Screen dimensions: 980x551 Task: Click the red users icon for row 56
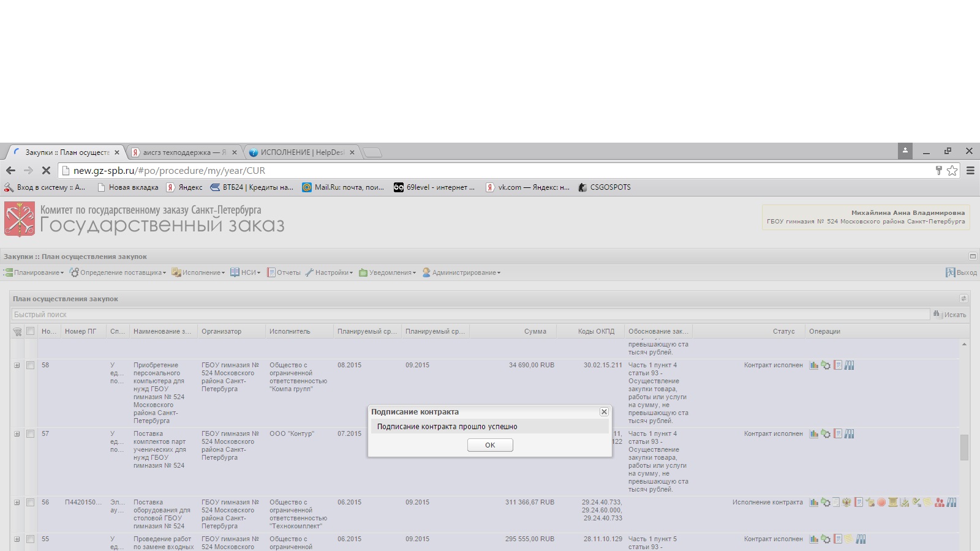[940, 503]
